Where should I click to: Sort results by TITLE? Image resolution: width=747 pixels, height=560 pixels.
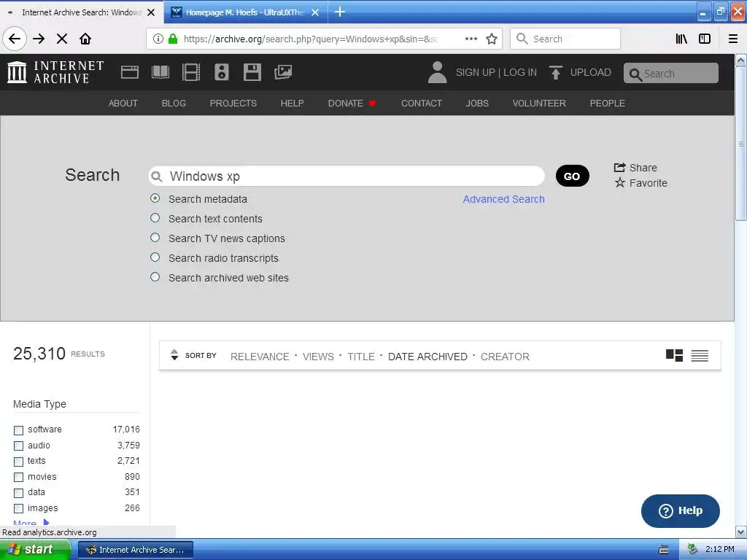point(360,357)
